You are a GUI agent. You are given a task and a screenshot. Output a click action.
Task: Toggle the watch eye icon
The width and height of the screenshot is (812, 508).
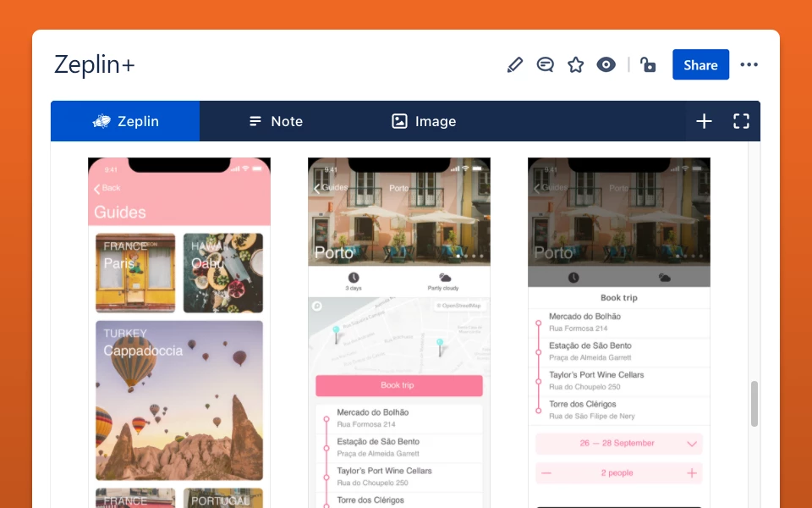pyautogui.click(x=606, y=65)
